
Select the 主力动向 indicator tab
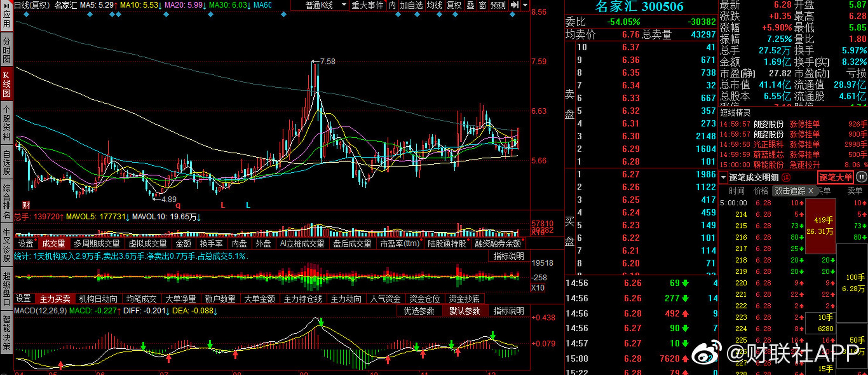346,299
